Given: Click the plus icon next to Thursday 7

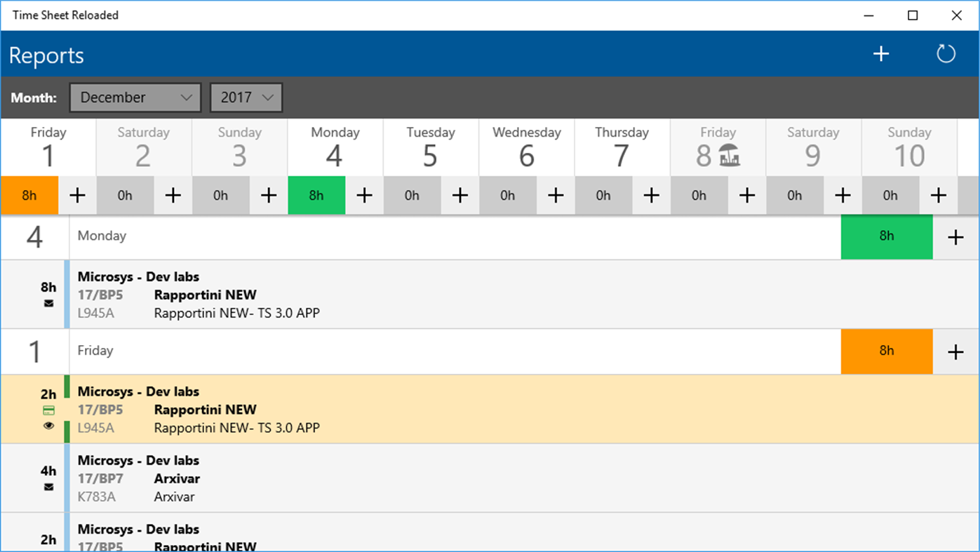Looking at the screenshot, I should (x=651, y=196).
